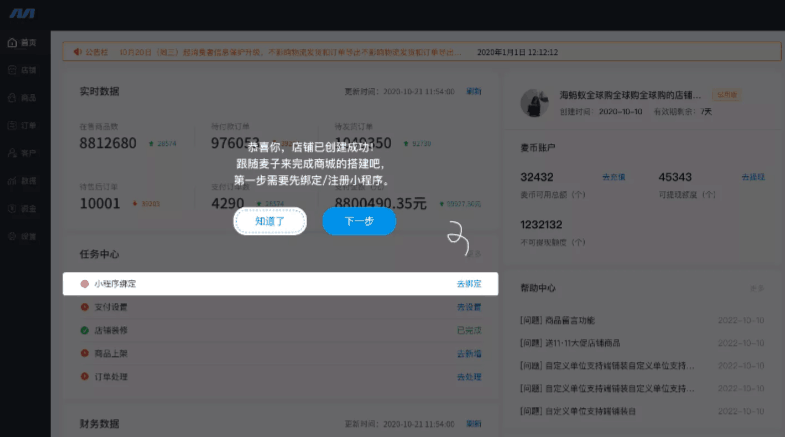Click 去新增 link for 商品上架 task

pyautogui.click(x=469, y=353)
